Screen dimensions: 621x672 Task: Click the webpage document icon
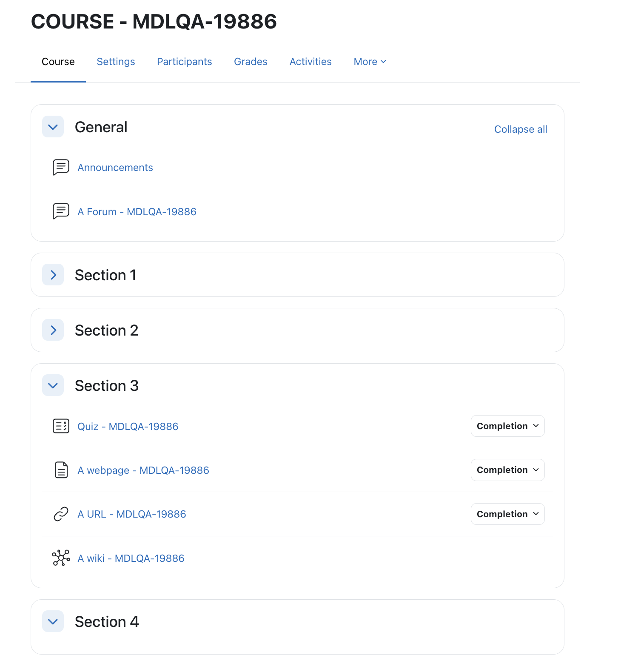pyautogui.click(x=61, y=470)
